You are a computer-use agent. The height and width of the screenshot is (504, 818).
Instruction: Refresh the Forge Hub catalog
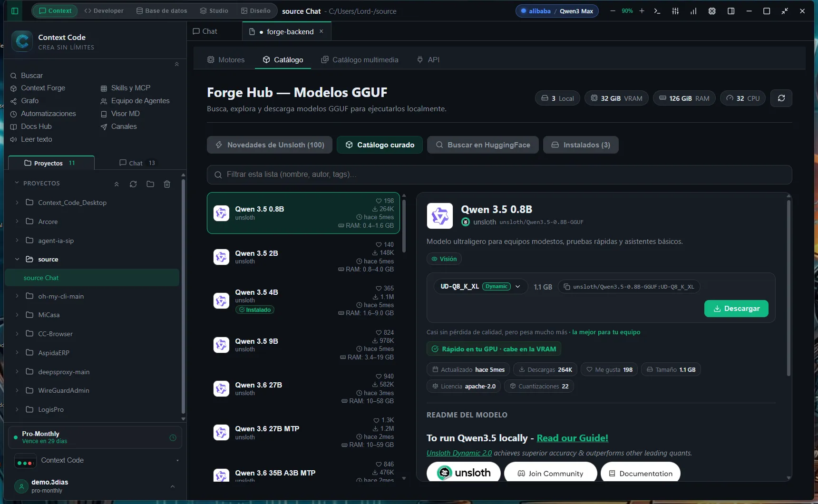(x=781, y=98)
